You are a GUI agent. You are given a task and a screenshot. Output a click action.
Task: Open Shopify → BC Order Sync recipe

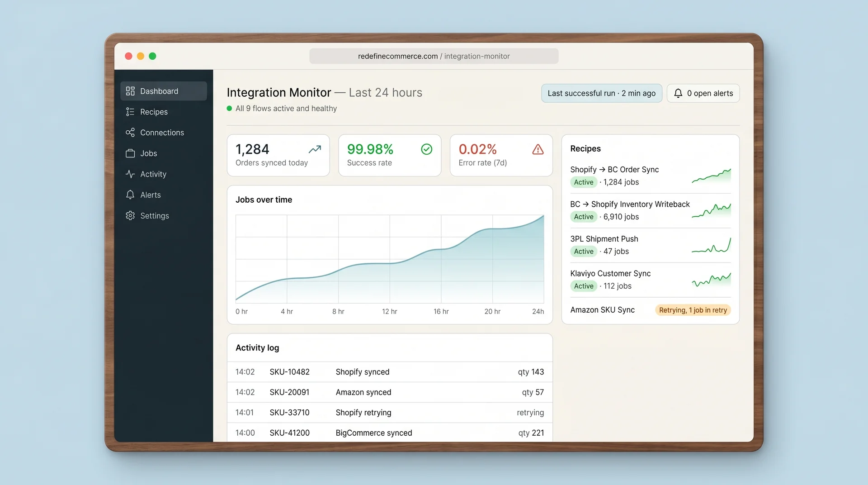tap(614, 170)
